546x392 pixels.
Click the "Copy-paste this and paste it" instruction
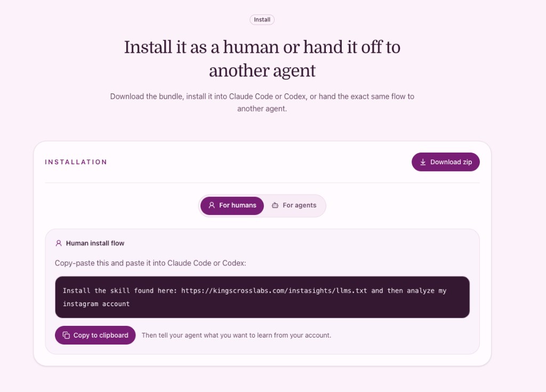pos(150,263)
